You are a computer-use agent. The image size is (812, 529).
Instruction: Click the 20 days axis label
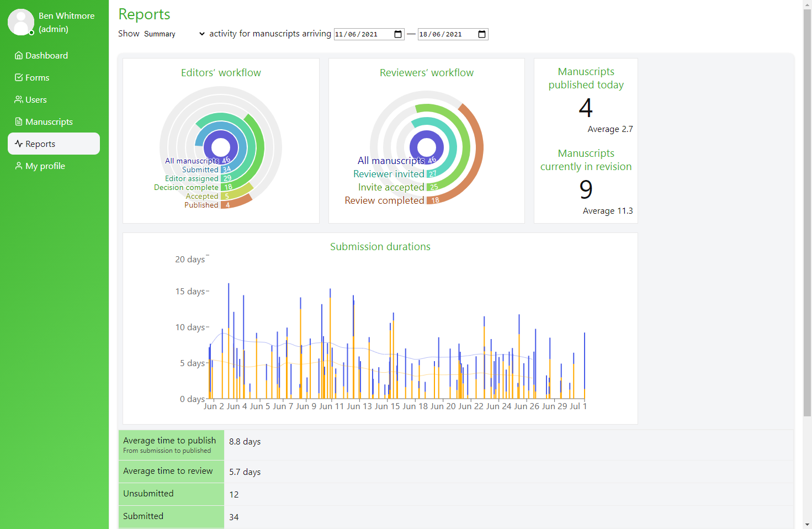190,260
